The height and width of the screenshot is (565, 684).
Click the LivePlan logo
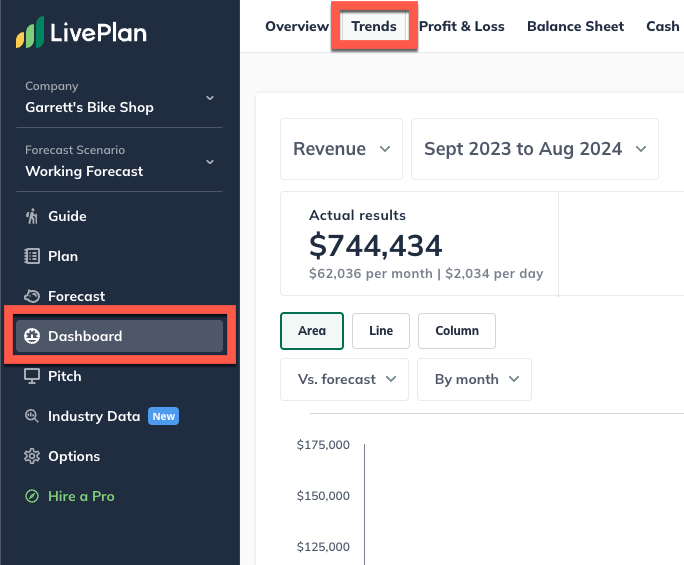click(81, 32)
